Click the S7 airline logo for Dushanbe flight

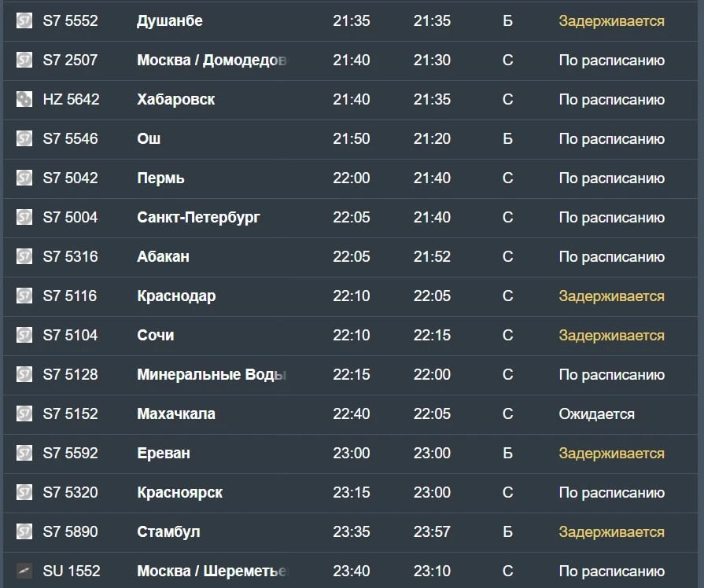coord(24,20)
